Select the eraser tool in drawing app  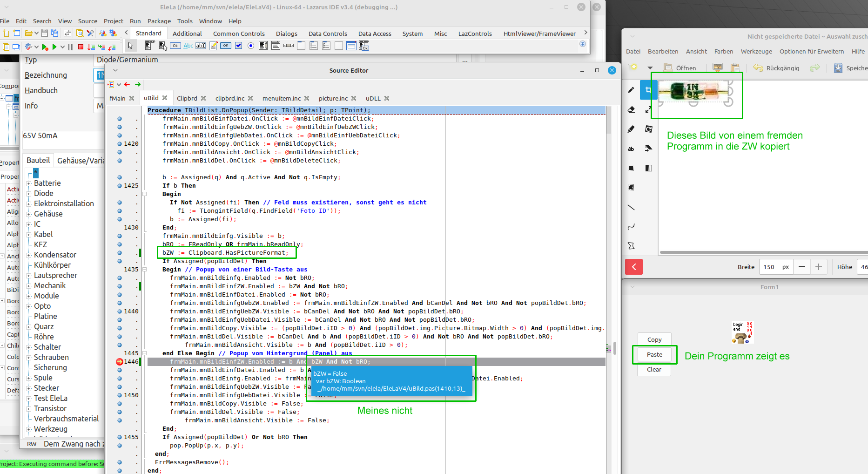(631, 109)
